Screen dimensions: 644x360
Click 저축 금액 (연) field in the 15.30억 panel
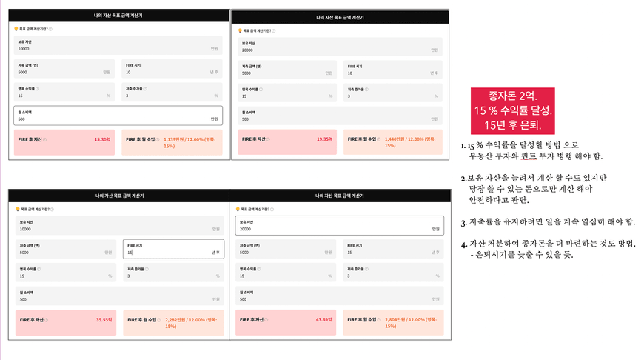pos(64,69)
